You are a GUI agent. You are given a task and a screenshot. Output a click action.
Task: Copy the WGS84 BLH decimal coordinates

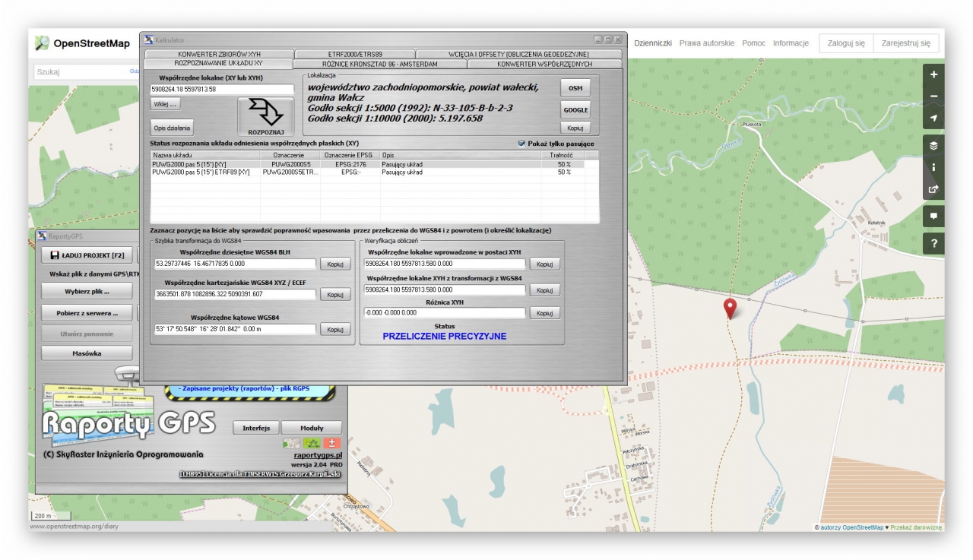(334, 264)
